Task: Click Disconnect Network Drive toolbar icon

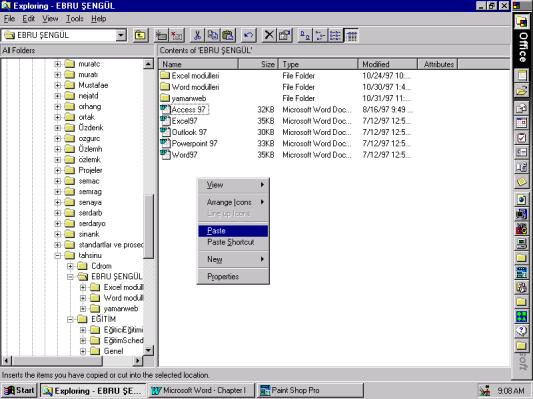Action: [177, 35]
